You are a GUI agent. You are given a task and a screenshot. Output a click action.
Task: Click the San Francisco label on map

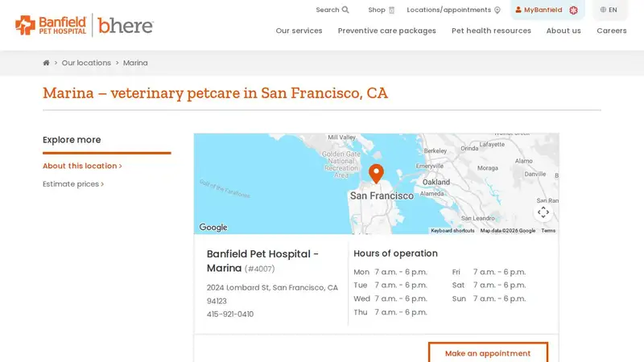(x=382, y=195)
